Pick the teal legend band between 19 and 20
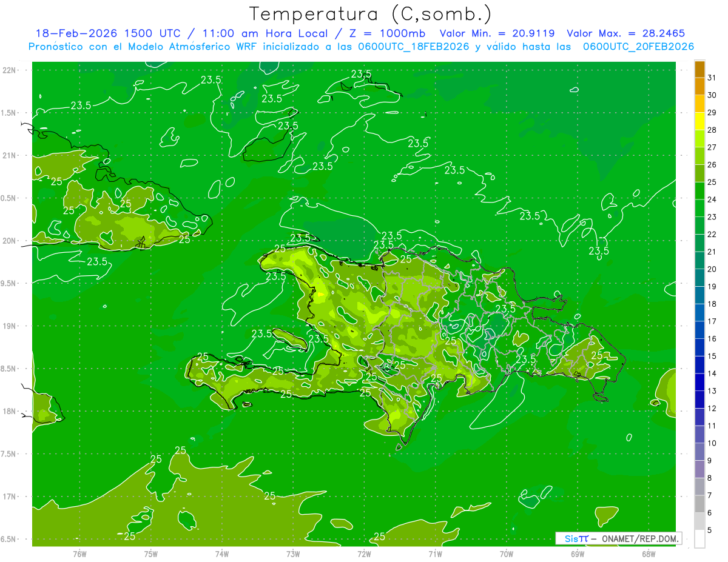This screenshot has height=562, width=728. point(699,278)
